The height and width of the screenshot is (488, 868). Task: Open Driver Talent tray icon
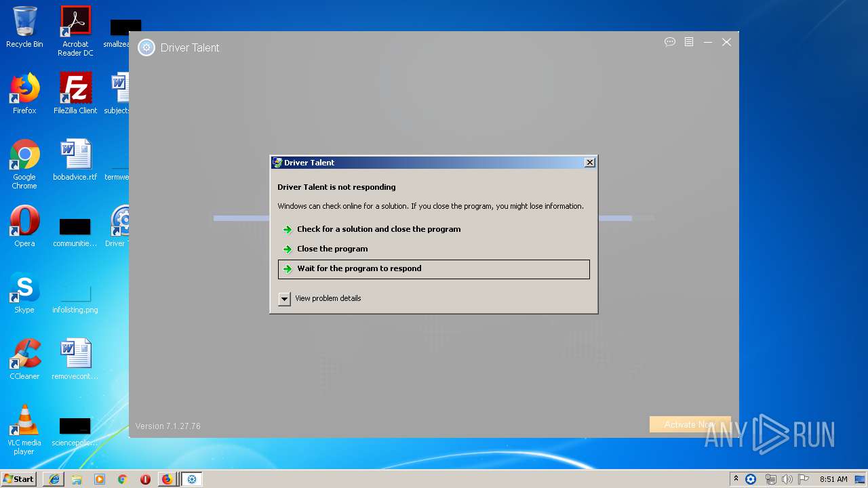click(x=751, y=479)
